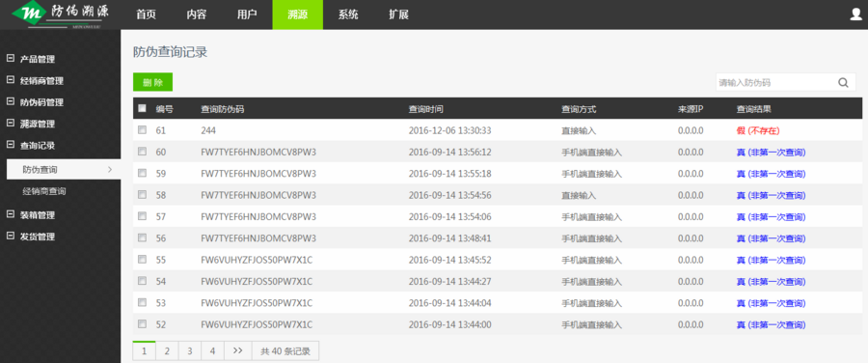Click the search magnifier icon
This screenshot has height=363, width=868.
pos(843,83)
